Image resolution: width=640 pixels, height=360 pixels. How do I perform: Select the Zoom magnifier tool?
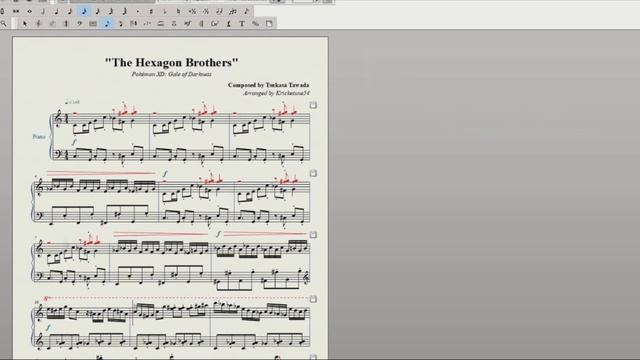(4, 24)
